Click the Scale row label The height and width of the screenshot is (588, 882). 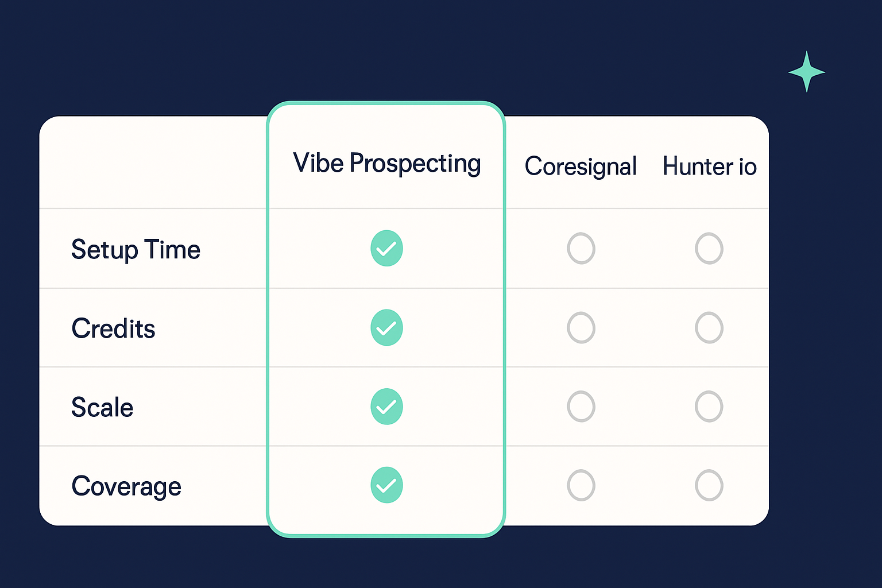(102, 407)
